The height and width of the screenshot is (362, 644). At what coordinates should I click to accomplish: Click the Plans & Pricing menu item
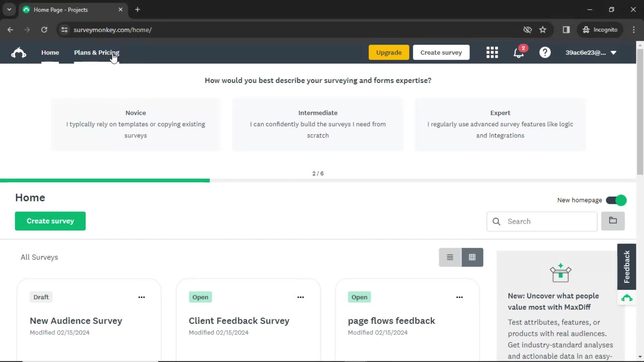pos(96,53)
